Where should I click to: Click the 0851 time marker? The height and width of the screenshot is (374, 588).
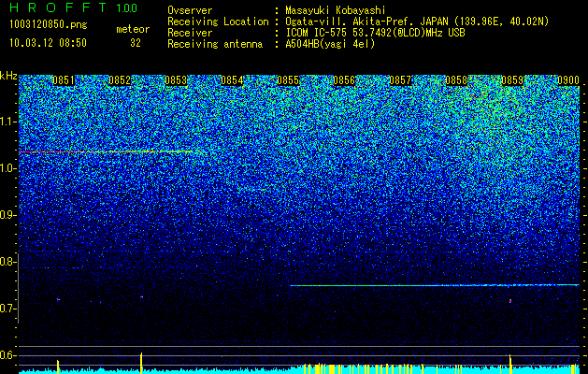(64, 80)
